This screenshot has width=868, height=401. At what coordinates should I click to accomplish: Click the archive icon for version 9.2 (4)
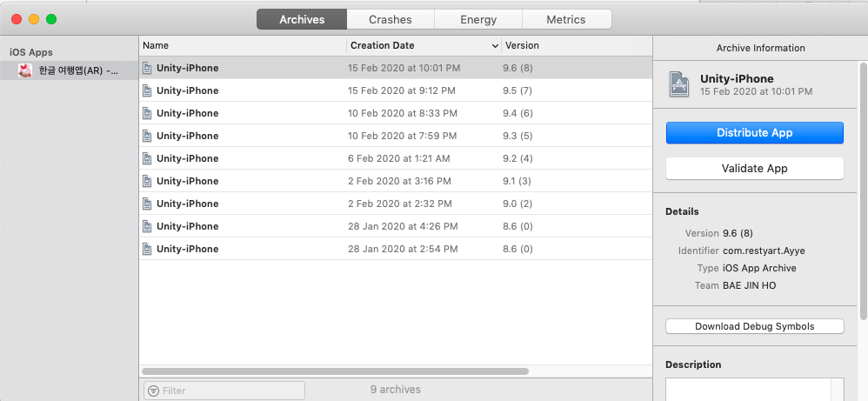click(x=147, y=158)
